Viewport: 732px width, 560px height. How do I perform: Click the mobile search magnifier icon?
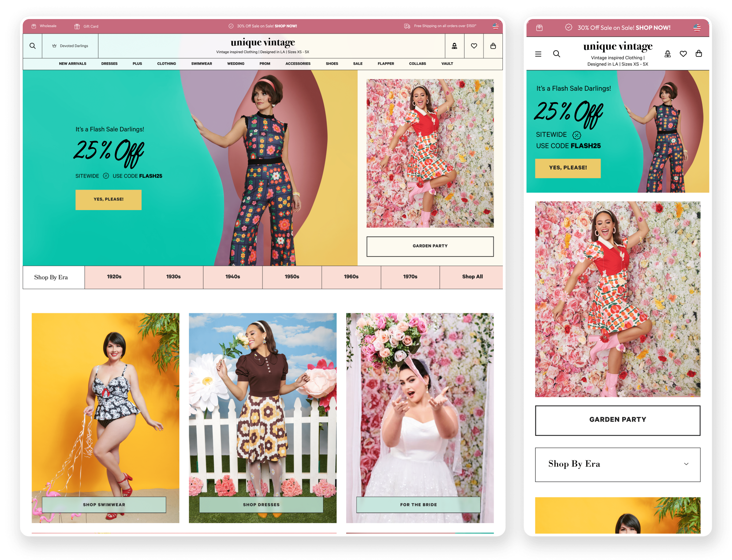[x=557, y=54]
